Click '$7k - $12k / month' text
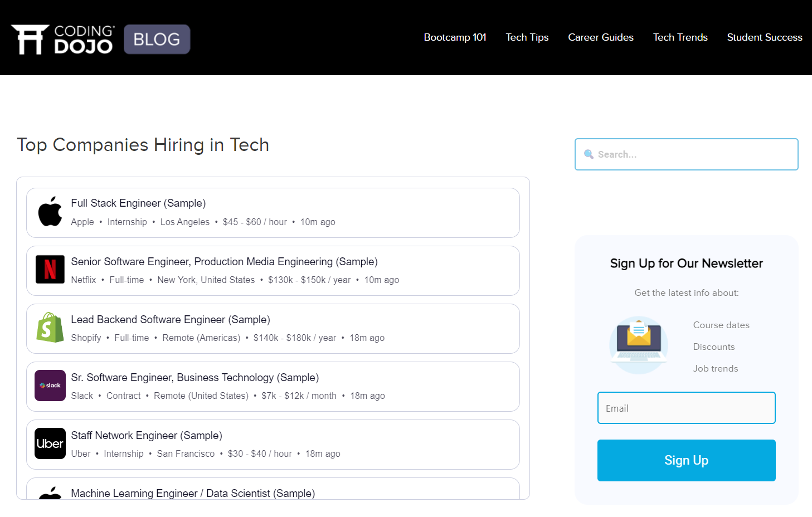Viewport: 812px width, 517px height. tap(299, 396)
